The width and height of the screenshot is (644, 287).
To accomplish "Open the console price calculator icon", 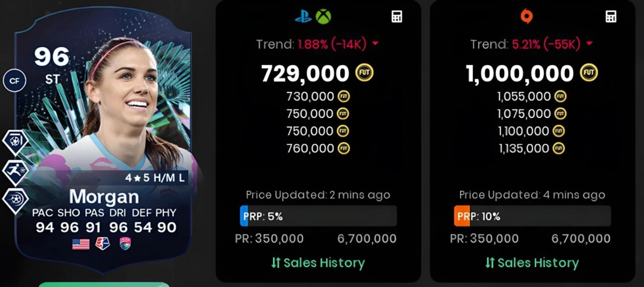I will 397,16.
